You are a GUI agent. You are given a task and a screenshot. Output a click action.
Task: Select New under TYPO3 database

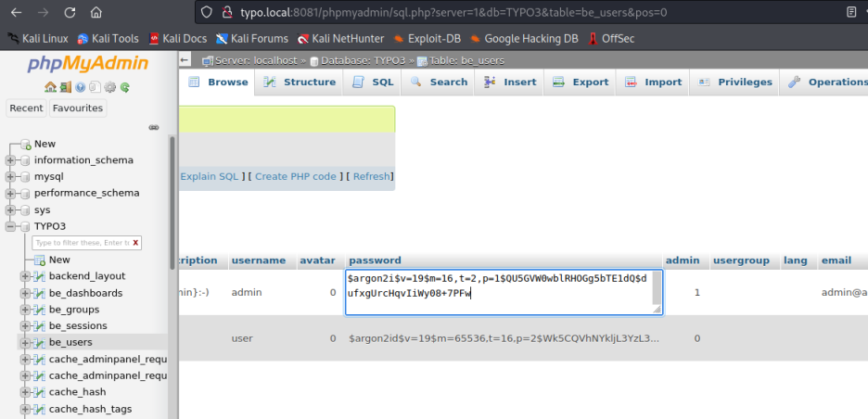(x=59, y=260)
